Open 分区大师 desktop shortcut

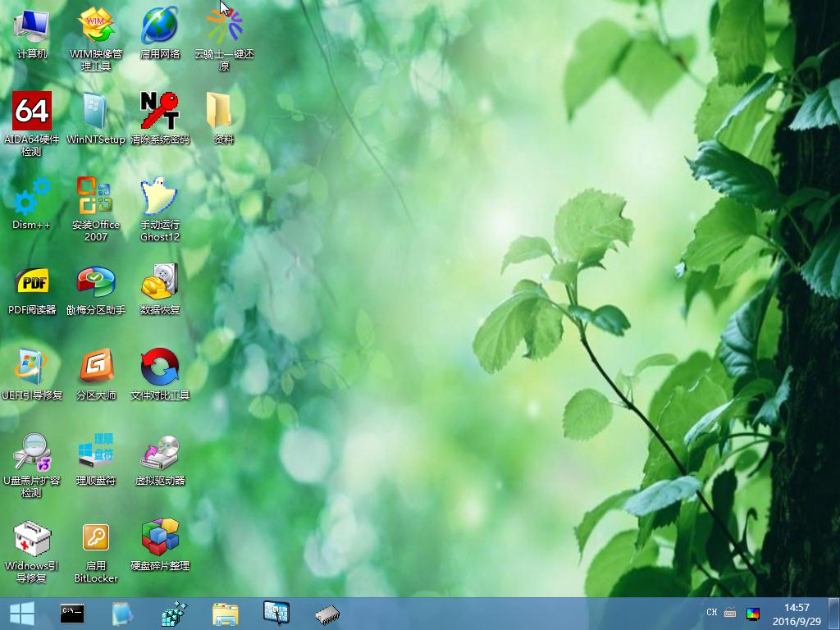[96, 367]
